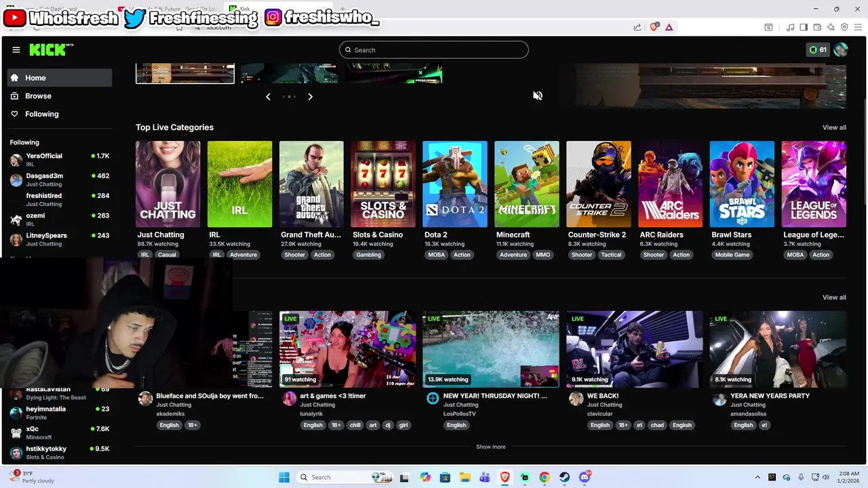Open Google Chrome from the taskbar
This screenshot has height=488, width=868.
545,477
